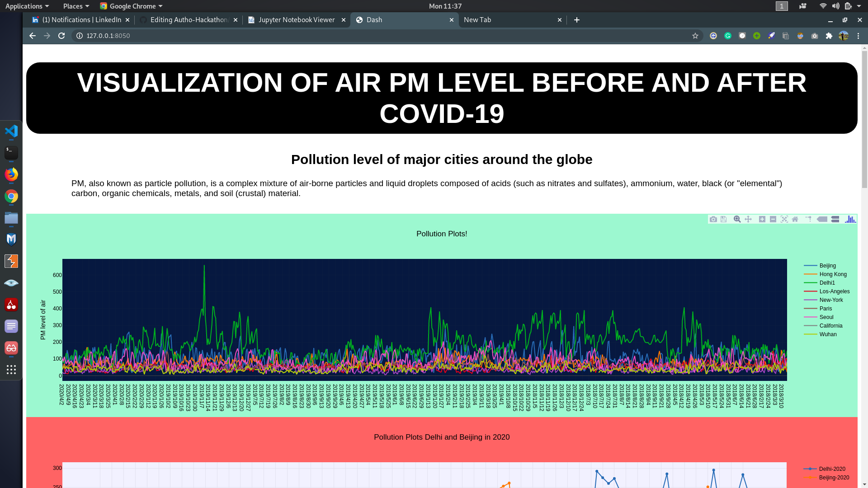Screen dimensions: 868x488
Task: Click the download plot as PNG camera icon
Action: click(x=713, y=219)
